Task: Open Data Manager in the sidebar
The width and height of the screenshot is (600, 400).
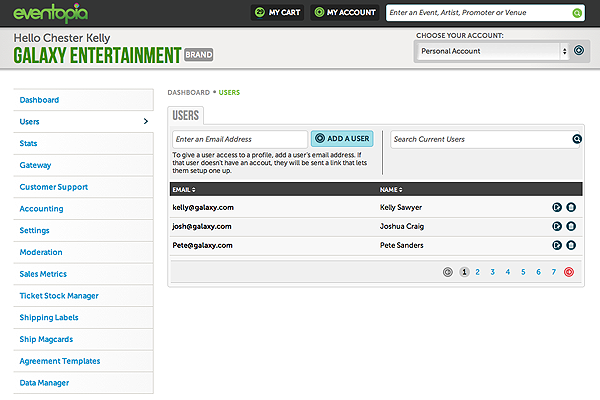Action: (x=83, y=383)
